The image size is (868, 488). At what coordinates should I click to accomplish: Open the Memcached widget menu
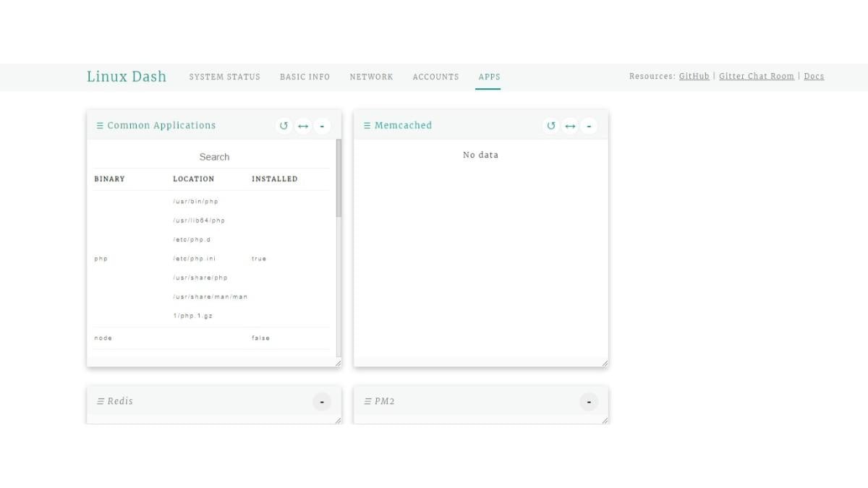(x=367, y=125)
